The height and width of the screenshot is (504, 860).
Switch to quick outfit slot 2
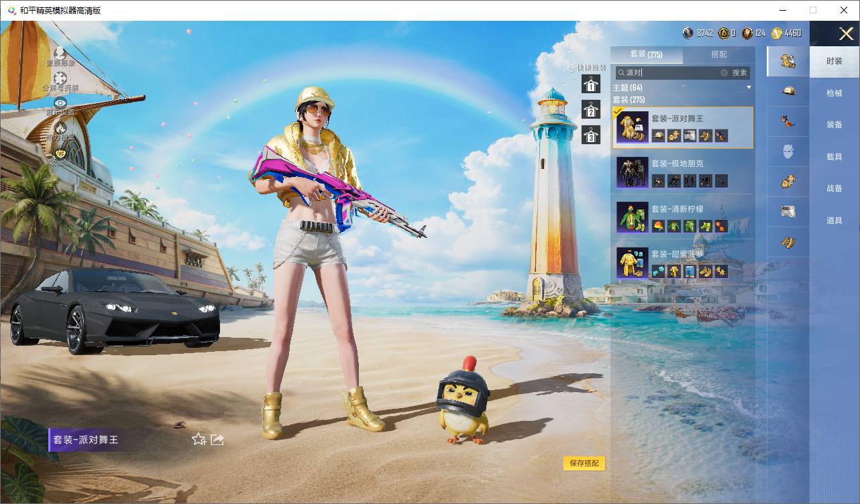pyautogui.click(x=590, y=110)
